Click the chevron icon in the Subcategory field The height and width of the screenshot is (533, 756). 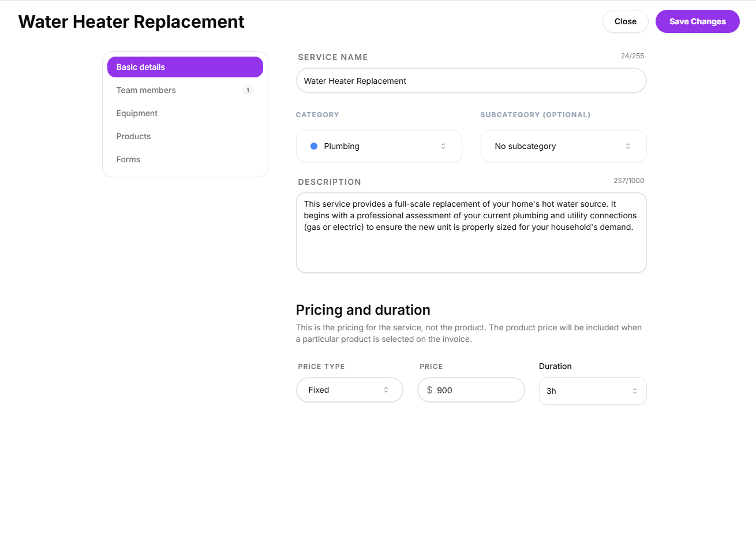628,146
